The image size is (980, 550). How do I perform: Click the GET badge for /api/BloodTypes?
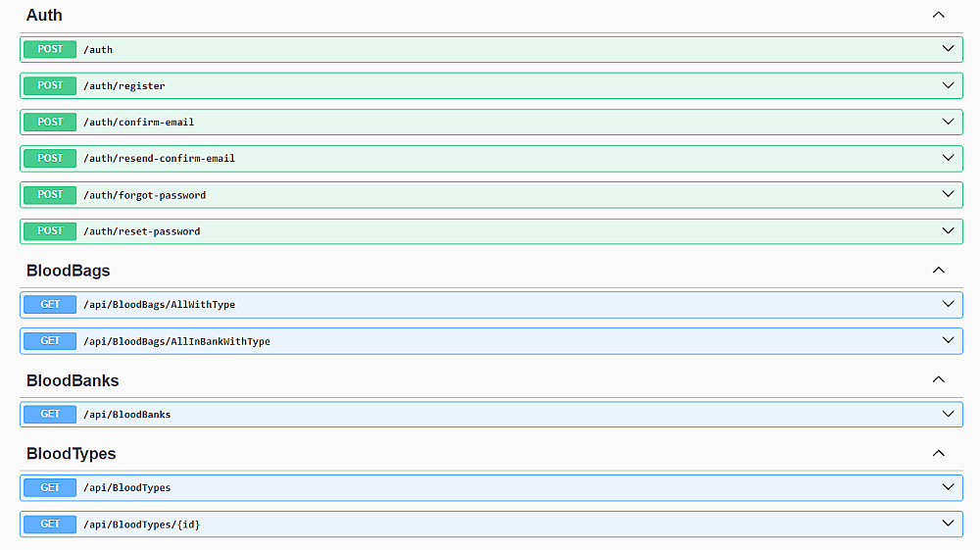(x=50, y=487)
